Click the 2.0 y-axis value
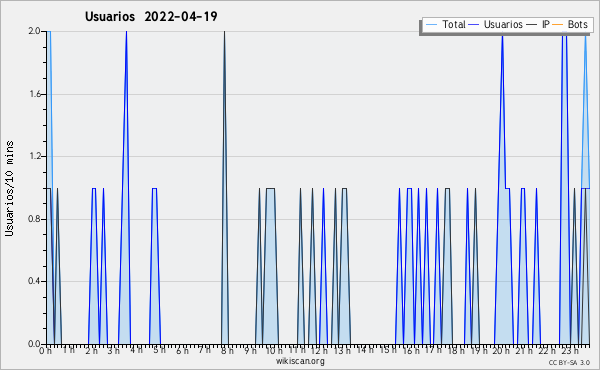The image size is (600, 370). [x=34, y=31]
